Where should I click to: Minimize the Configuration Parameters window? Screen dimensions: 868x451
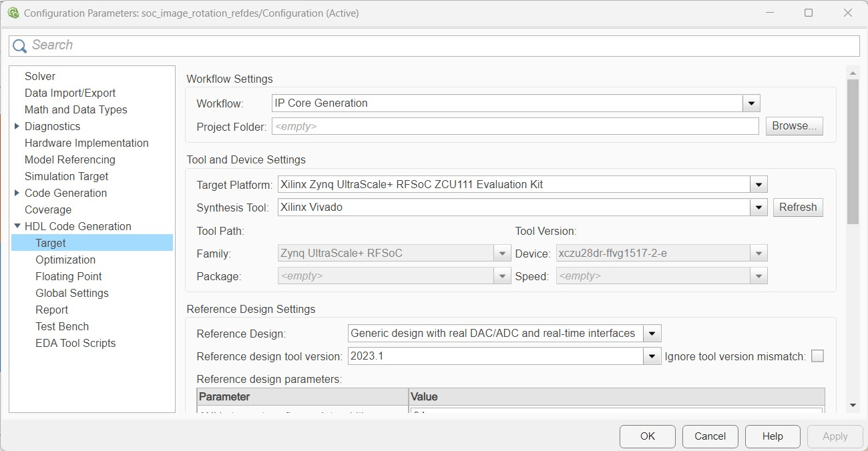click(x=769, y=13)
